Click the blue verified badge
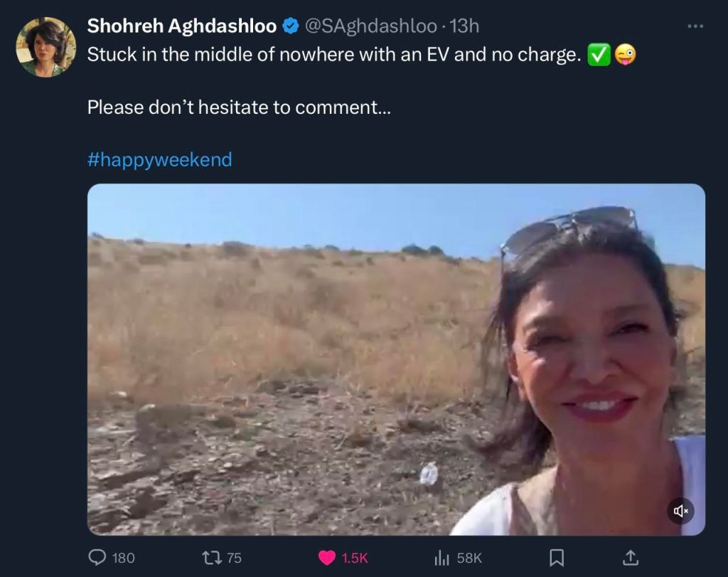The width and height of the screenshot is (728, 577). tap(290, 26)
